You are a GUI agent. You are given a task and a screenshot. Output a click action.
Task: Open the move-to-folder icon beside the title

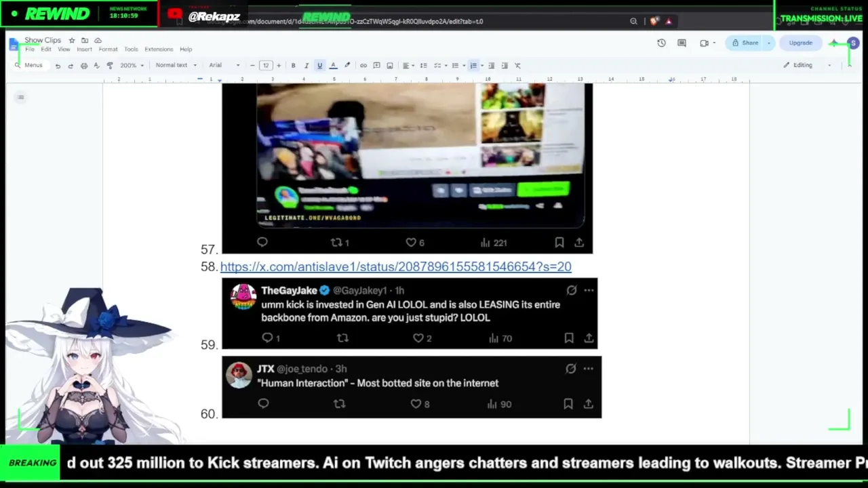pos(85,41)
